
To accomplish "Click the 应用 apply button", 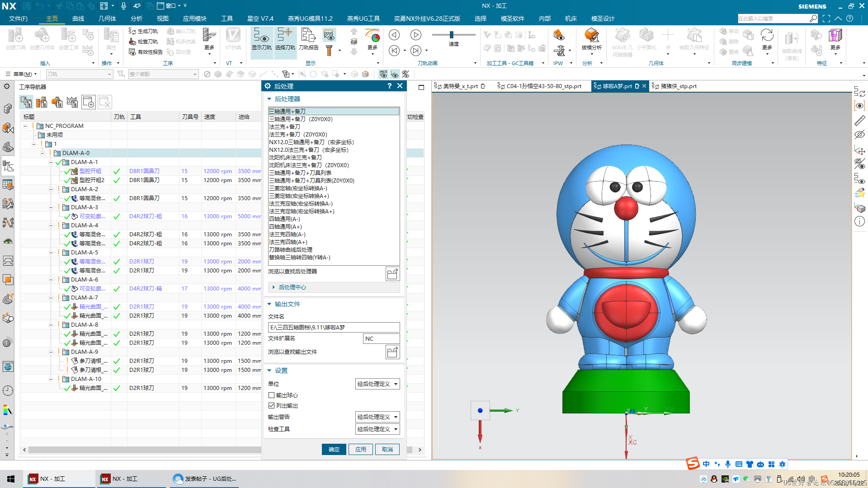I will coord(361,450).
